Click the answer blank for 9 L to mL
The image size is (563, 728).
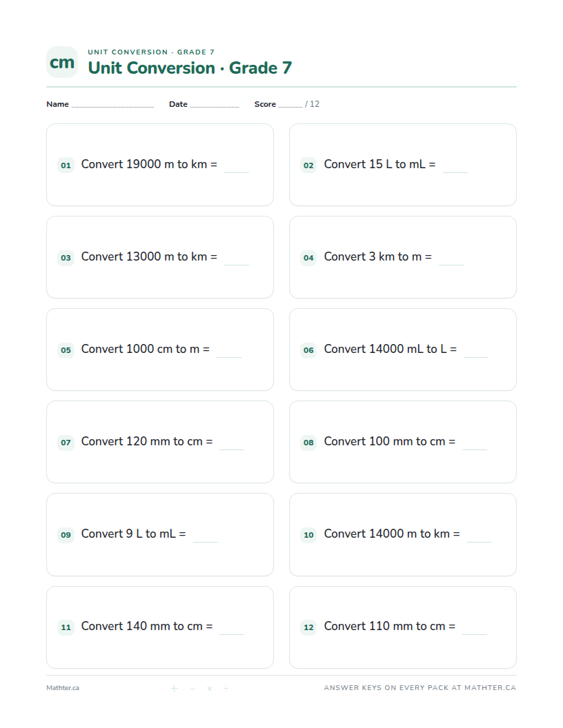[206, 541]
